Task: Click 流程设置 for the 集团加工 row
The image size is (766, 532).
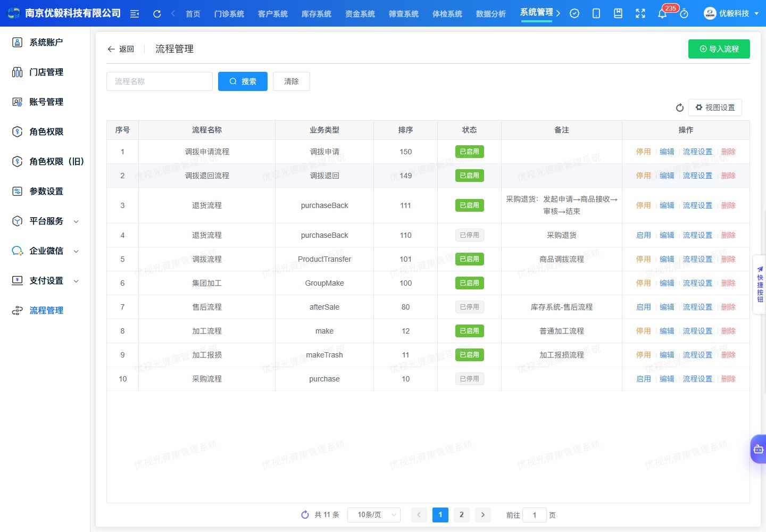Action: pyautogui.click(x=697, y=283)
